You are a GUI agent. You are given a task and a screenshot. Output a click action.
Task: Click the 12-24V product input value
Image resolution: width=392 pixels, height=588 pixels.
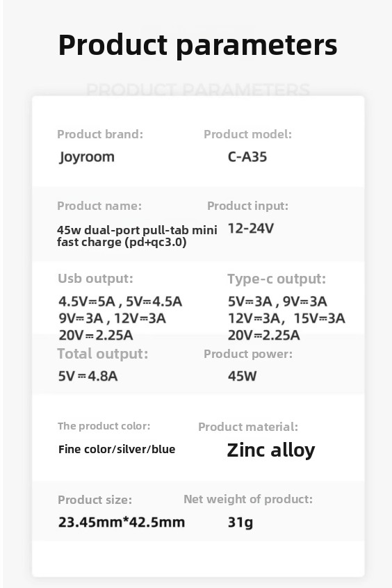click(251, 229)
